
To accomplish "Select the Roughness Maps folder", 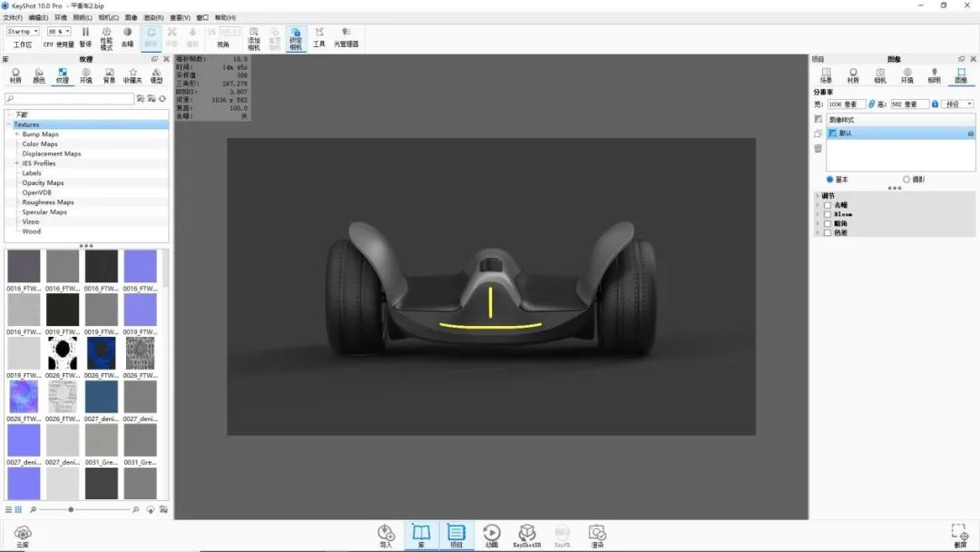I will pyautogui.click(x=48, y=202).
